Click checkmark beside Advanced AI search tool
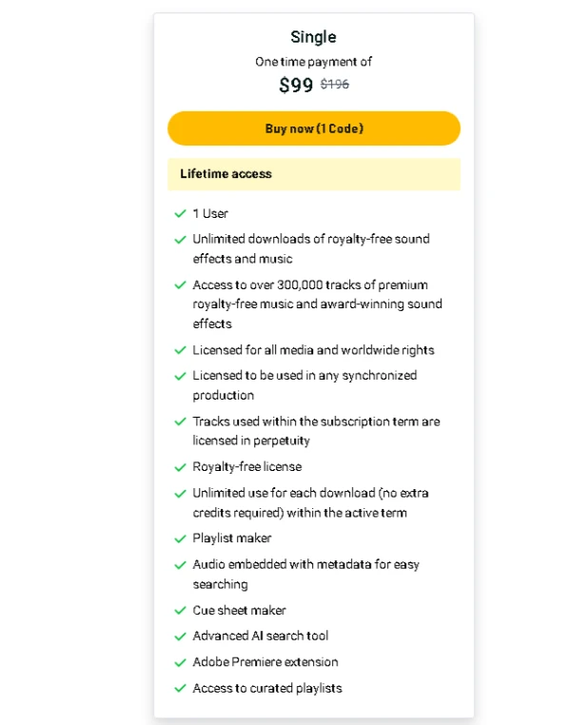588x725 pixels. pos(180,637)
